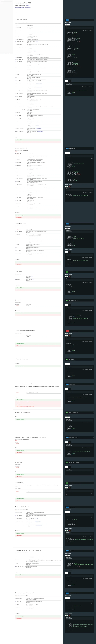Expand the 500 response under Upload background music file

38,406
